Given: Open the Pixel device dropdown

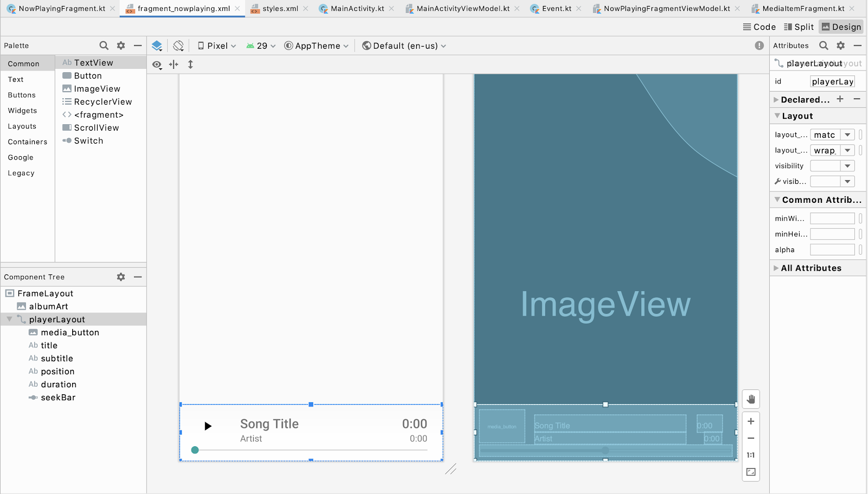Looking at the screenshot, I should click(x=216, y=46).
